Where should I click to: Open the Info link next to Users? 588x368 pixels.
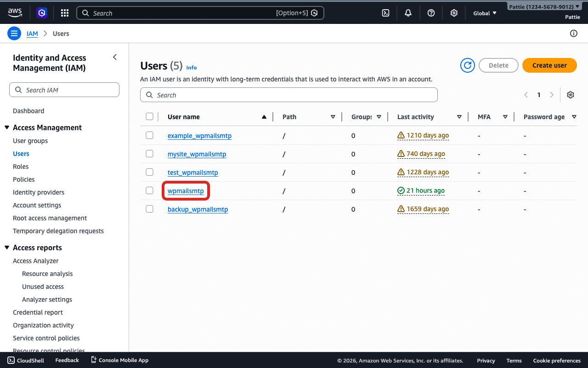tap(192, 68)
